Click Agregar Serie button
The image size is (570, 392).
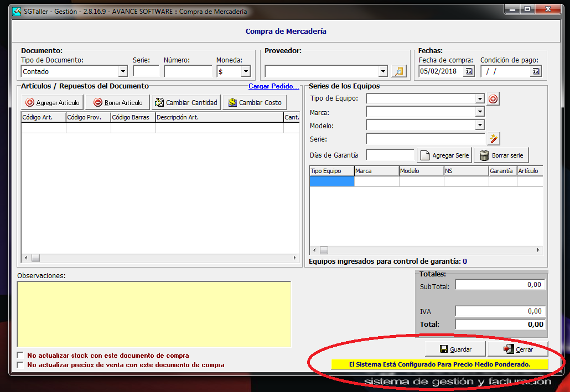[444, 155]
